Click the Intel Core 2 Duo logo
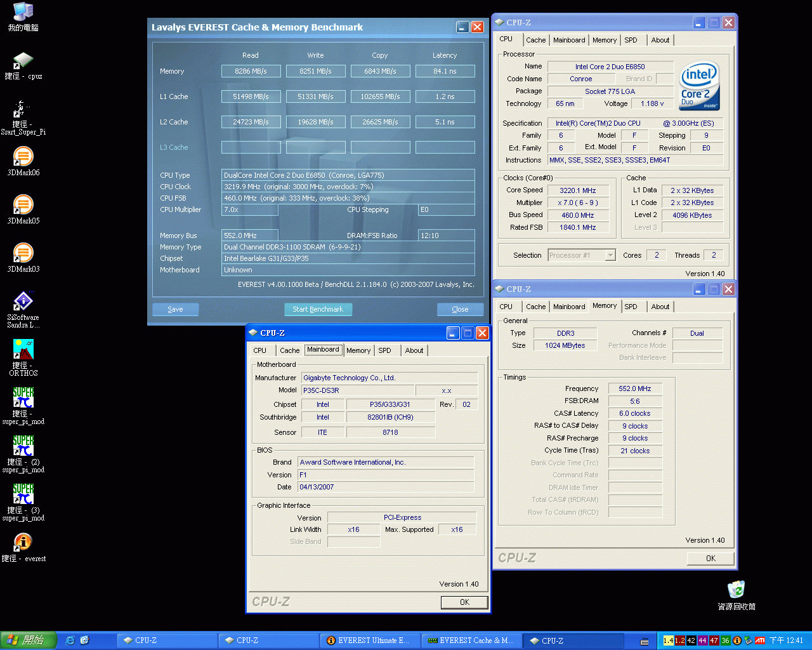This screenshot has height=650, width=812. coord(699,86)
